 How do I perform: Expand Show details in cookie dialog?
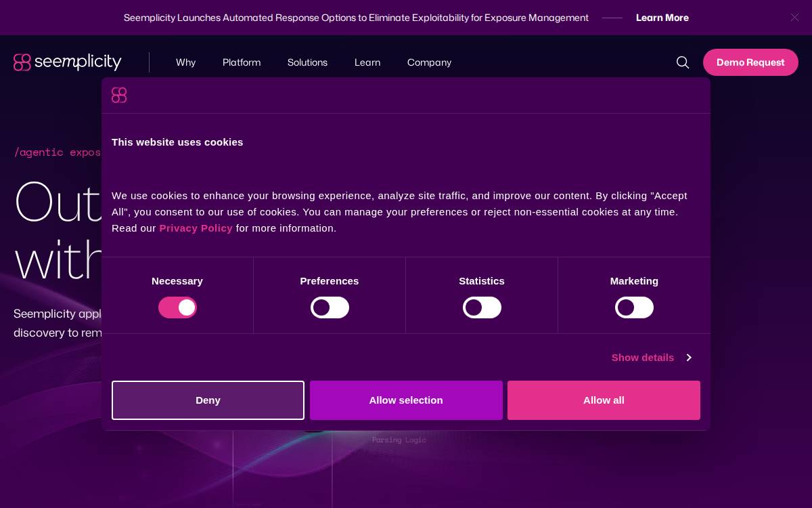(651, 358)
